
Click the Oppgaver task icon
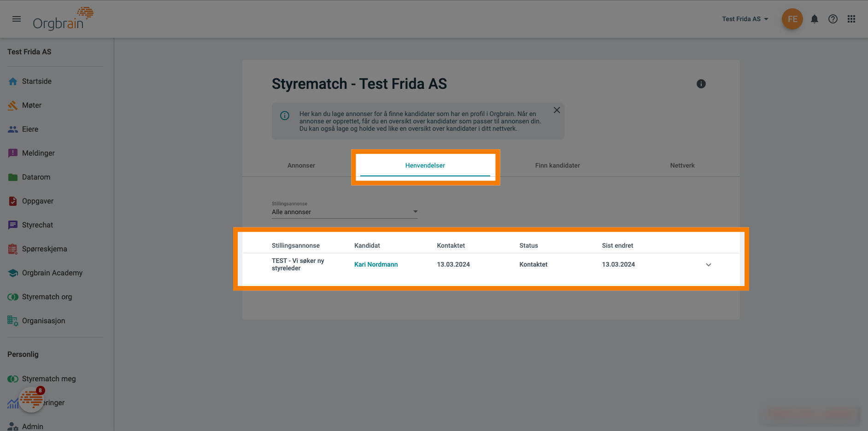pyautogui.click(x=13, y=201)
